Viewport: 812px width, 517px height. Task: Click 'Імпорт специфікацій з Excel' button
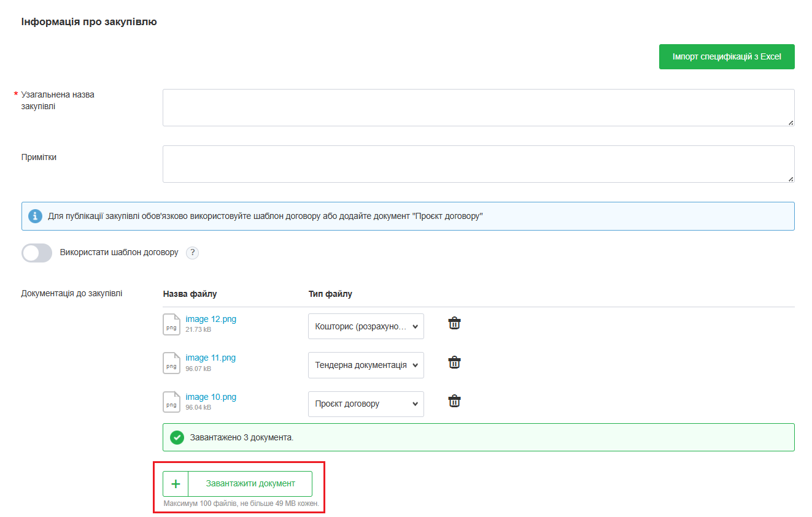[x=726, y=56]
